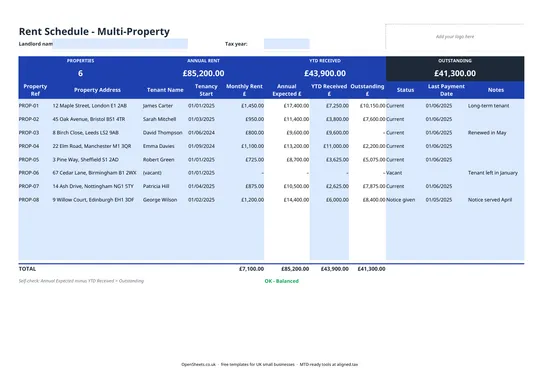Click the Outstanding summary £41,300.00
This screenshot has width=540, height=382.
455,73
